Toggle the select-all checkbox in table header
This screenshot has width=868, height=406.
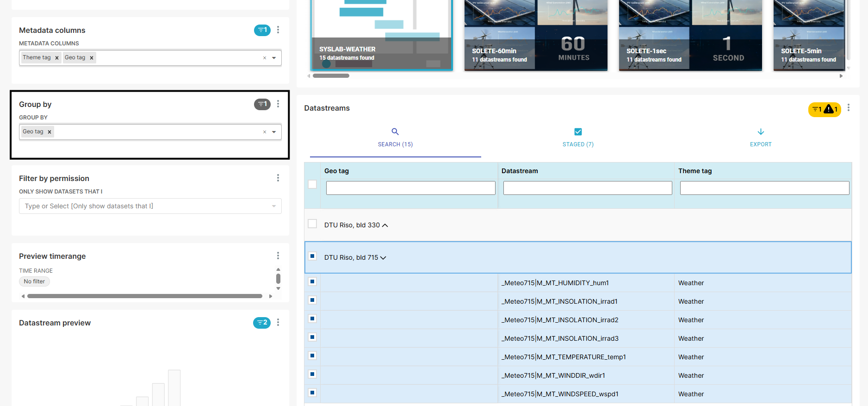coord(312,184)
